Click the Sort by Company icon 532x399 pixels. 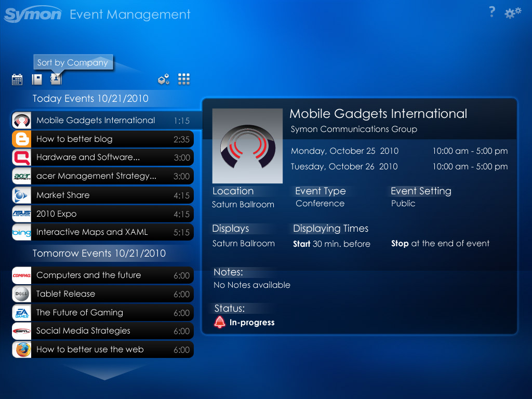click(56, 79)
